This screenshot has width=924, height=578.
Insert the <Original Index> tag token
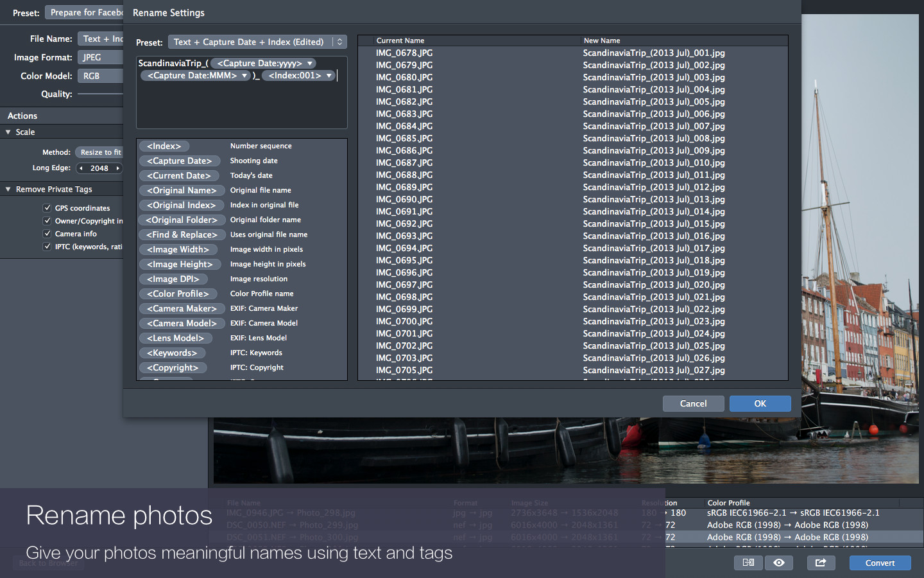point(182,206)
